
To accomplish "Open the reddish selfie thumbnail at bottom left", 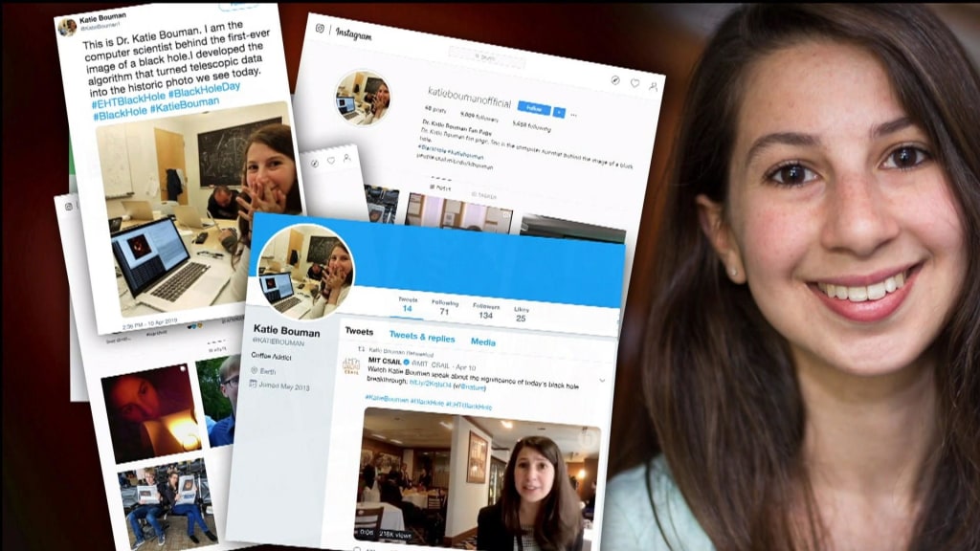I will [x=152, y=413].
